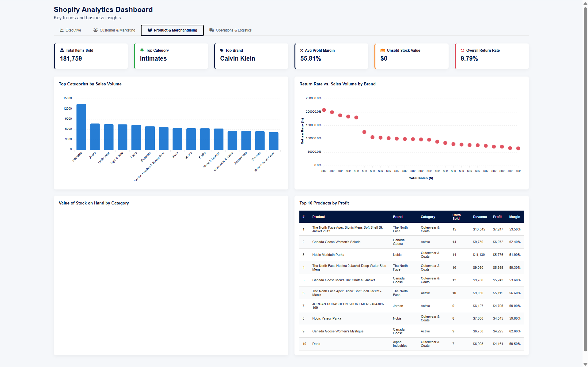Click the truck icon on Operations & Logistics tab

click(211, 30)
